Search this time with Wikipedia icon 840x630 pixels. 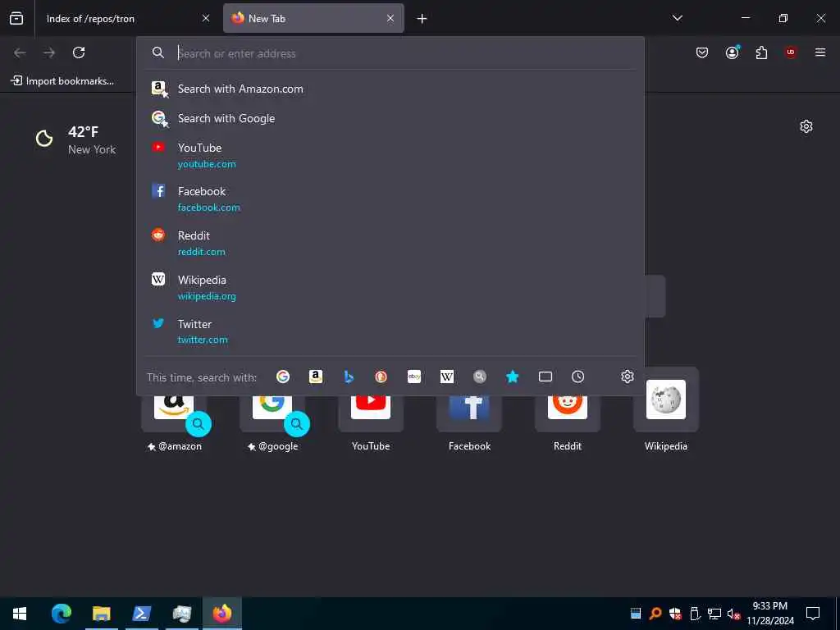(x=447, y=377)
